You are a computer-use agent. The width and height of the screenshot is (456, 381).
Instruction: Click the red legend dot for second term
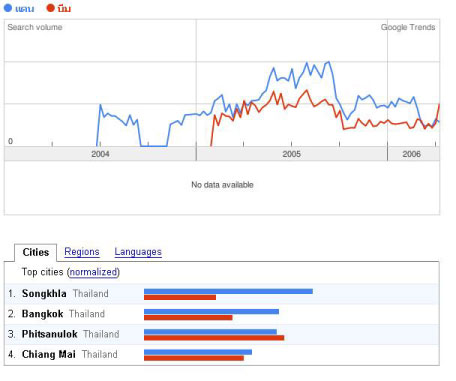coord(50,8)
